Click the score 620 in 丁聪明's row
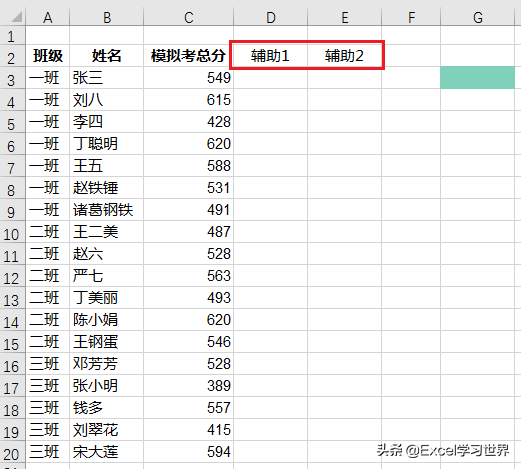Screen dimensions: 521x469 click(189, 144)
